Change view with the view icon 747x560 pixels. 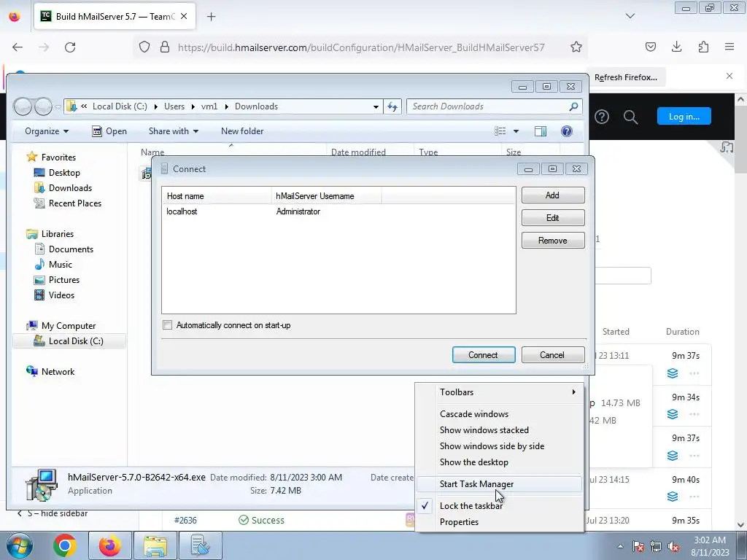coord(500,131)
